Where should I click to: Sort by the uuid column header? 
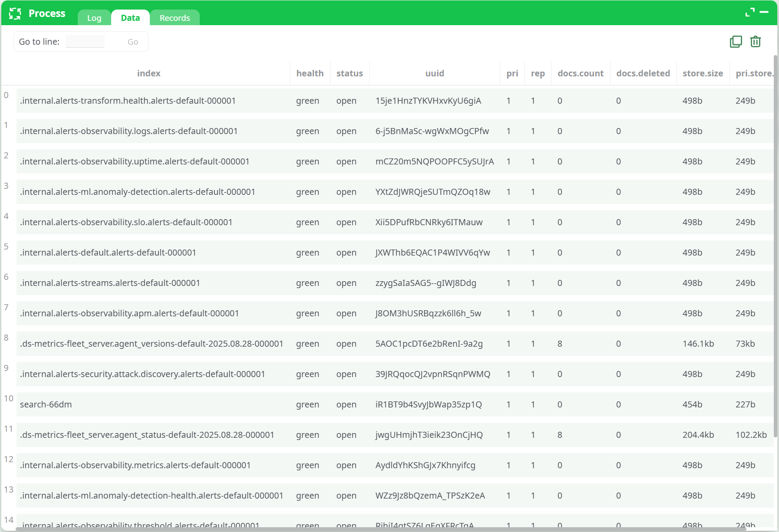click(x=435, y=73)
